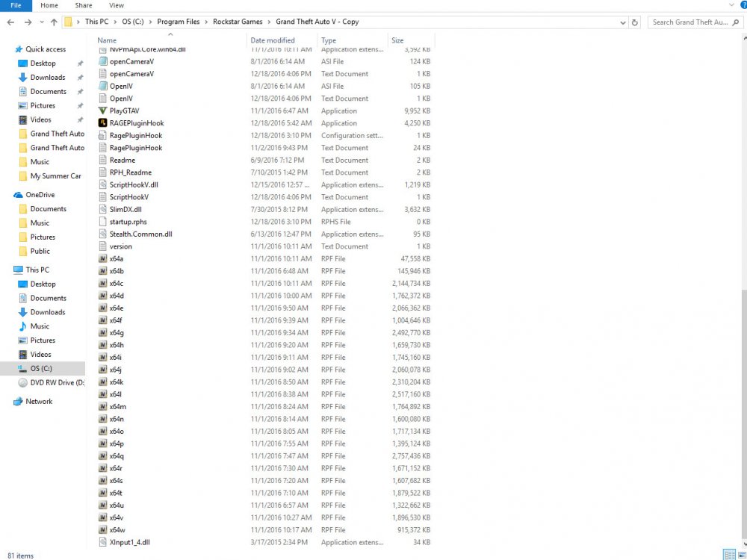Click 'Rockstar Games' in address breadcrumb

(x=238, y=22)
